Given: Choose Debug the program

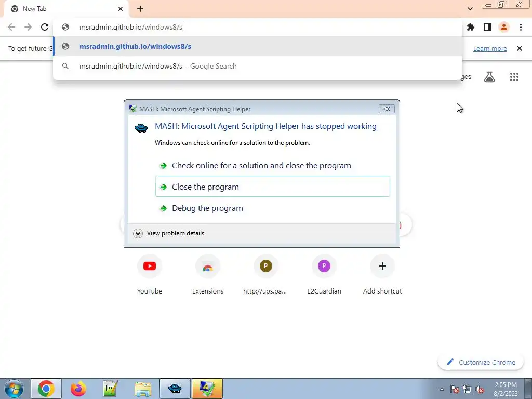Looking at the screenshot, I should (x=273, y=208).
